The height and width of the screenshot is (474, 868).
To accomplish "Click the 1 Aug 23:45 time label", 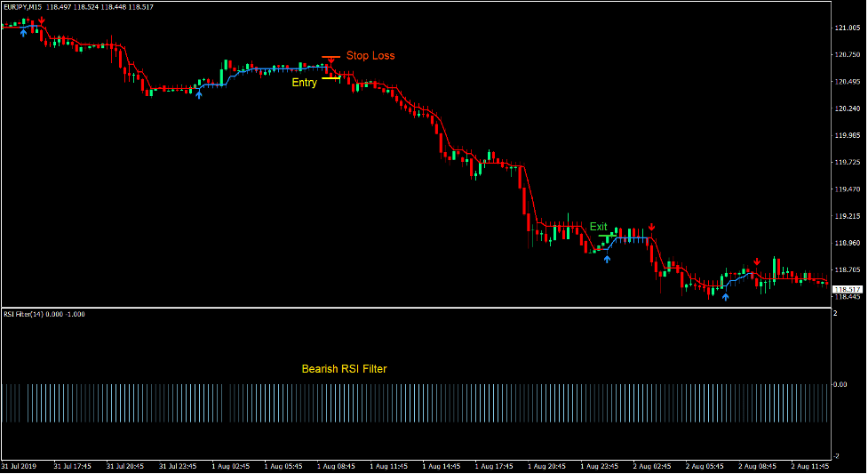I will [x=599, y=466].
